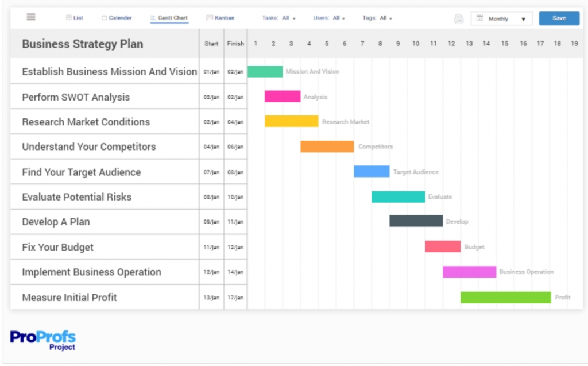The image size is (588, 366).
Task: Click day 19 in timeline header
Action: point(574,44)
